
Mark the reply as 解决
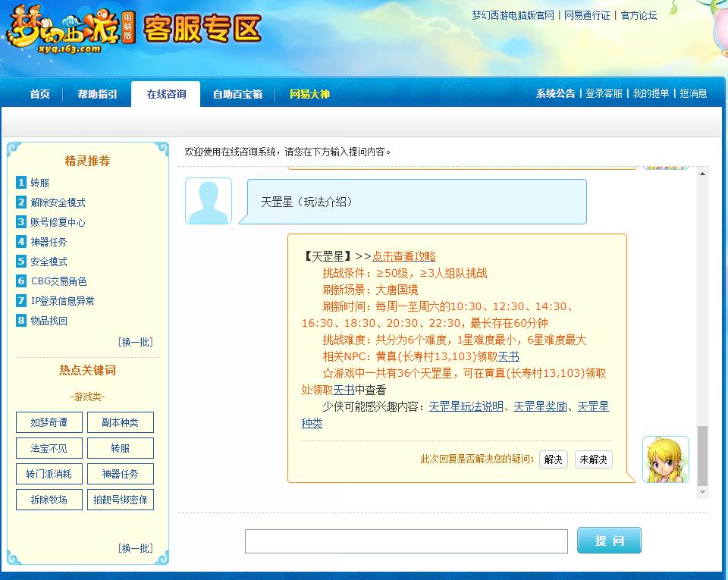point(554,459)
